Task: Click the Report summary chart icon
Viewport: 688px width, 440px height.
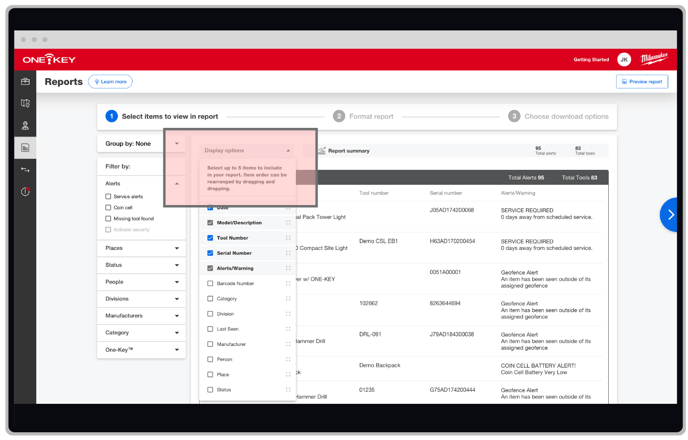Action: click(322, 151)
